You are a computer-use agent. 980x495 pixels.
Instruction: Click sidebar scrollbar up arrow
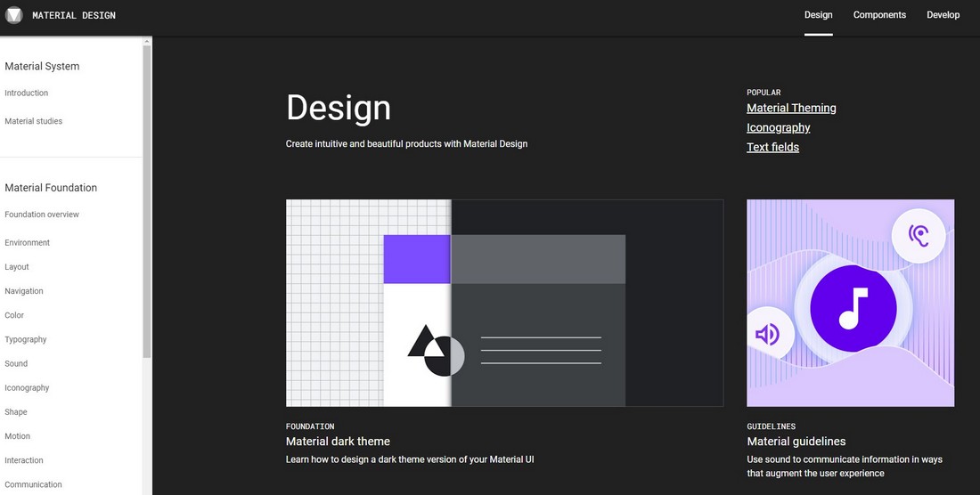148,41
